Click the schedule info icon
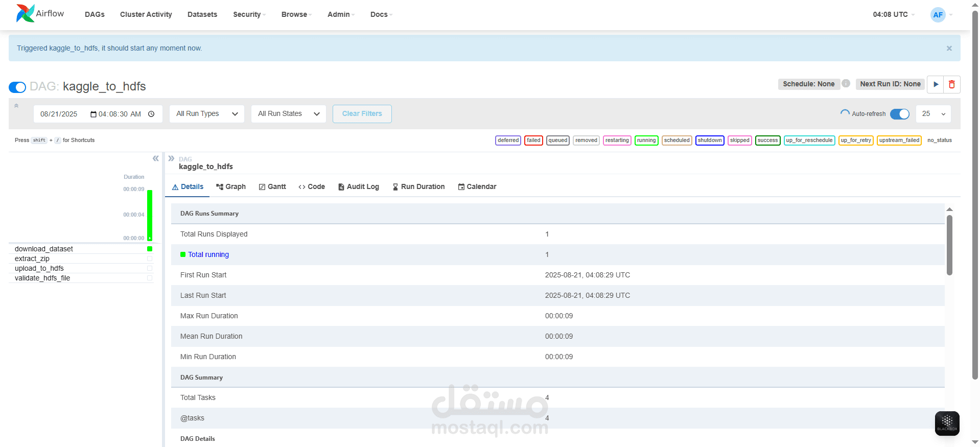Image resolution: width=980 pixels, height=447 pixels. click(846, 84)
